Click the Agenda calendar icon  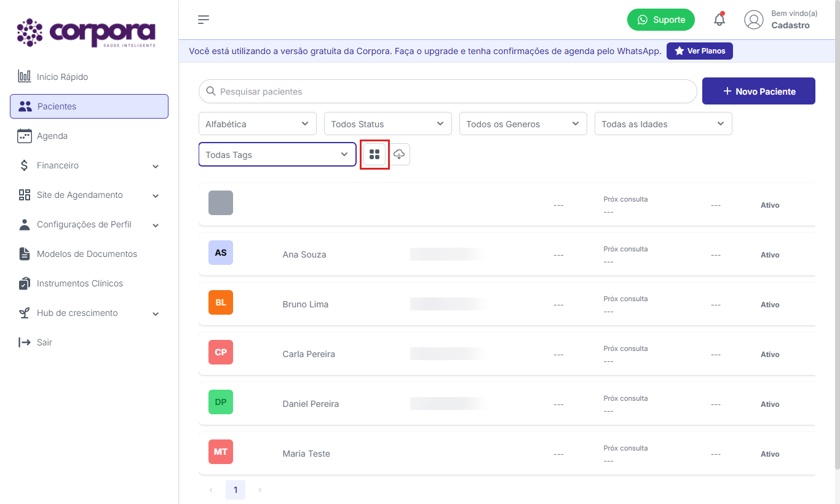pyautogui.click(x=25, y=136)
